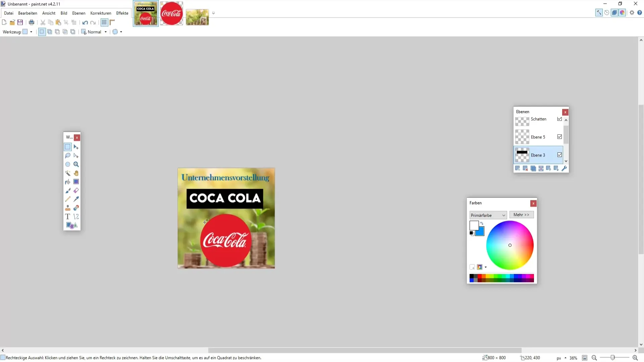644x362 pixels.
Task: Delete the current layer in Ebenen panel
Action: point(525,168)
